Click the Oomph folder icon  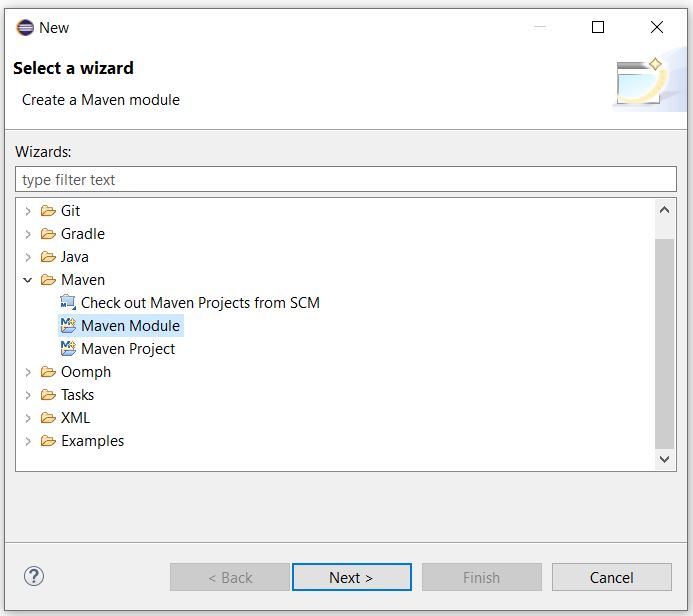(x=48, y=372)
